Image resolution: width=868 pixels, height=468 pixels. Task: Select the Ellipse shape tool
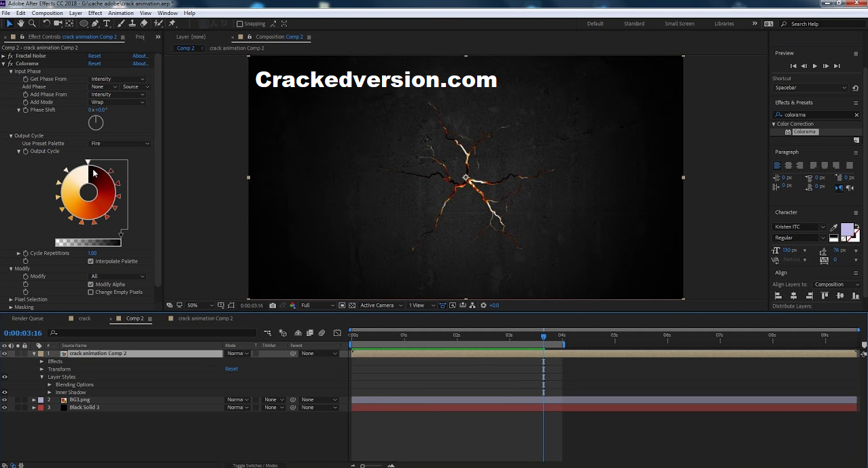coord(84,24)
